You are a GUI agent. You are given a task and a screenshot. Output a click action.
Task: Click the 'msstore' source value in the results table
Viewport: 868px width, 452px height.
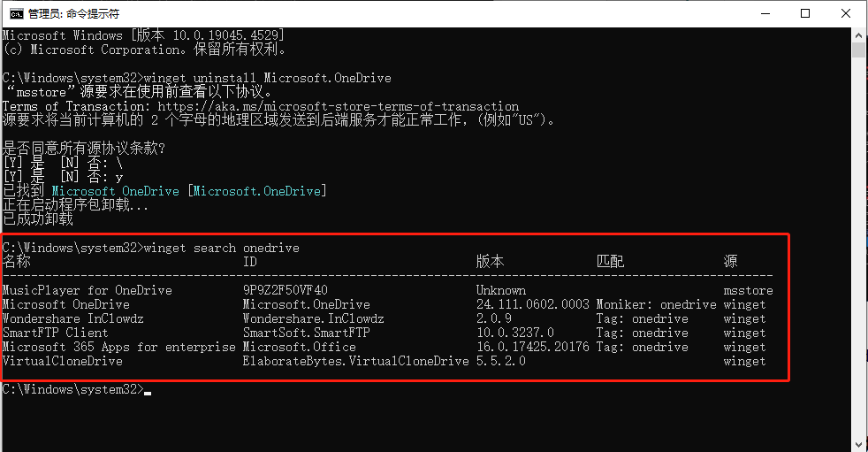(748, 290)
